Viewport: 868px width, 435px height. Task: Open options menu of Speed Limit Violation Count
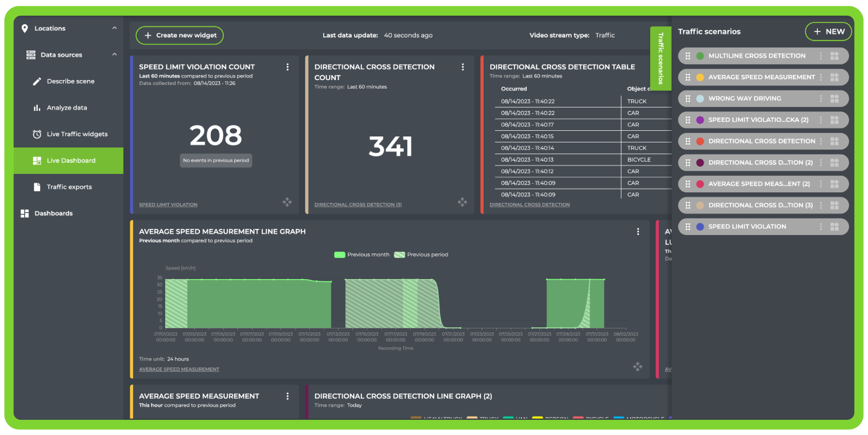point(287,67)
